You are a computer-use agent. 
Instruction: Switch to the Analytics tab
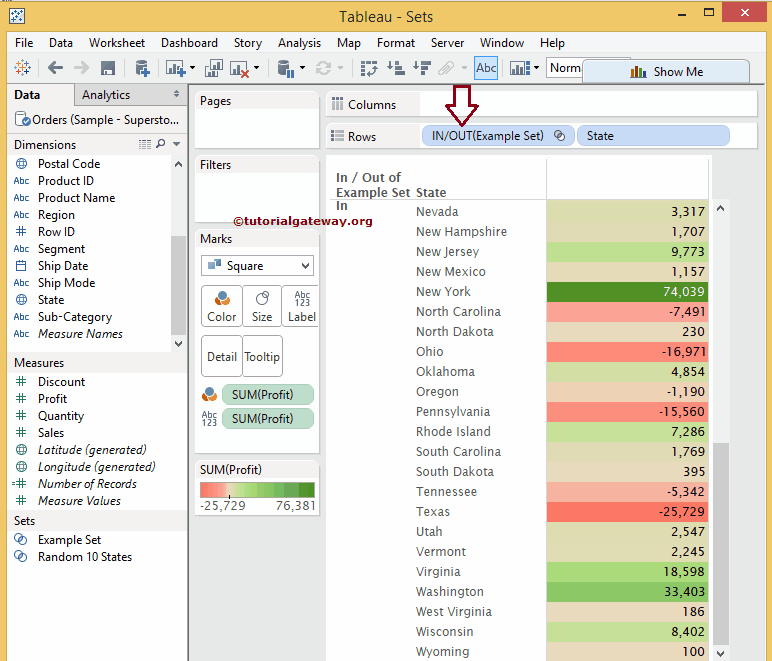pos(106,95)
